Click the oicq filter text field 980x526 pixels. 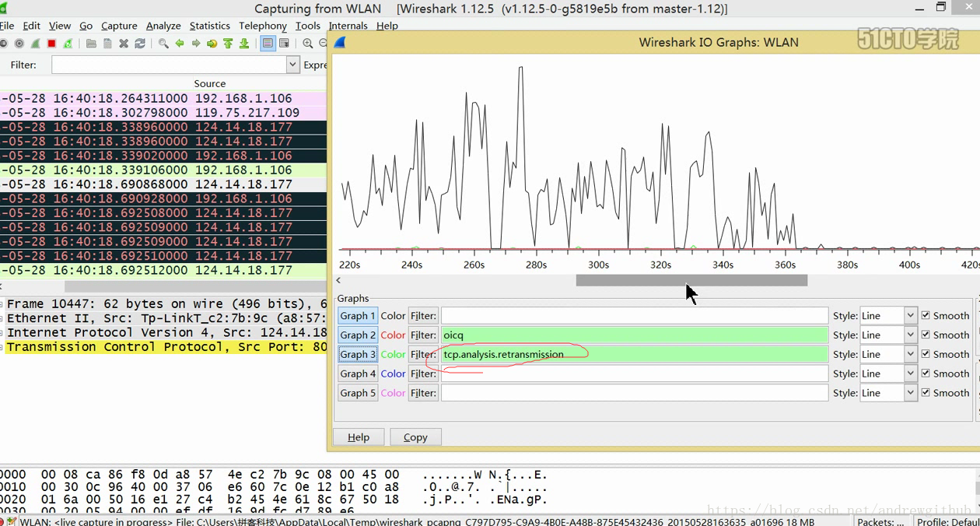pos(635,335)
